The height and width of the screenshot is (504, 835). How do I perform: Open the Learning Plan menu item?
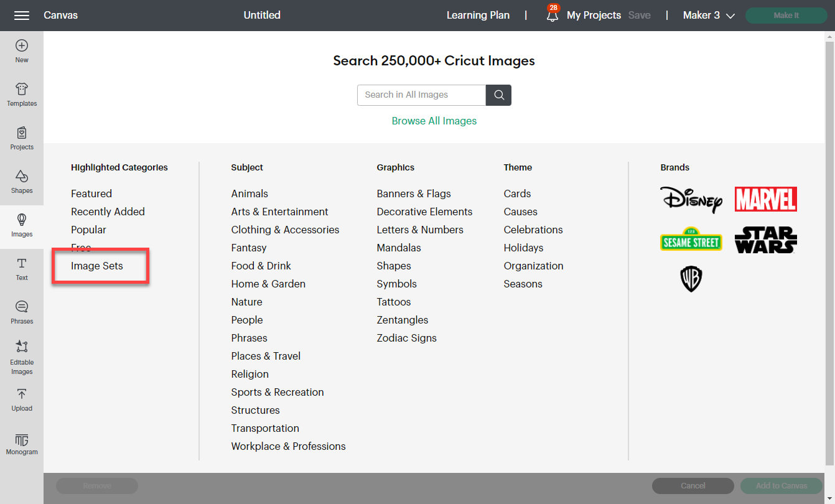click(478, 16)
